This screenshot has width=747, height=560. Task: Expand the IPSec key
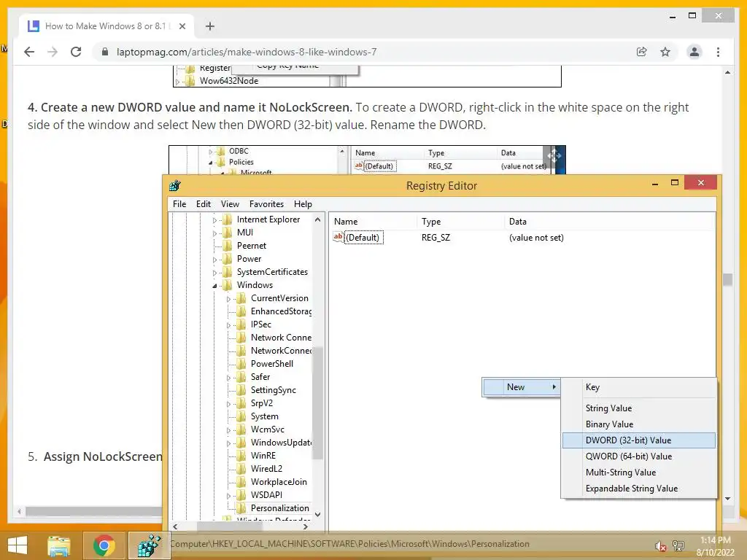coord(228,324)
